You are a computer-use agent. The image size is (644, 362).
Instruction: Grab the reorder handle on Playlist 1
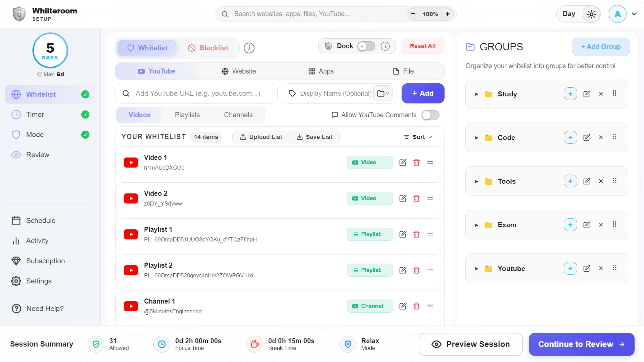point(430,234)
